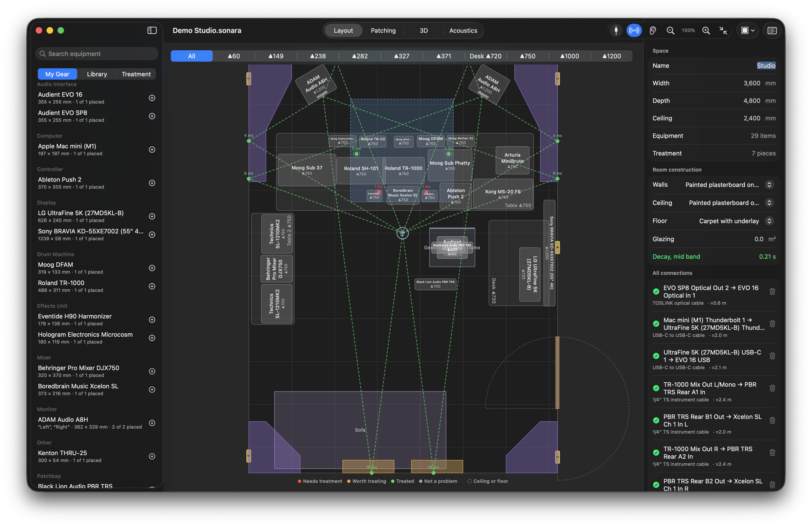812x527 pixels.
Task: Filter layout by Desk ▲720 level
Action: coord(486,56)
